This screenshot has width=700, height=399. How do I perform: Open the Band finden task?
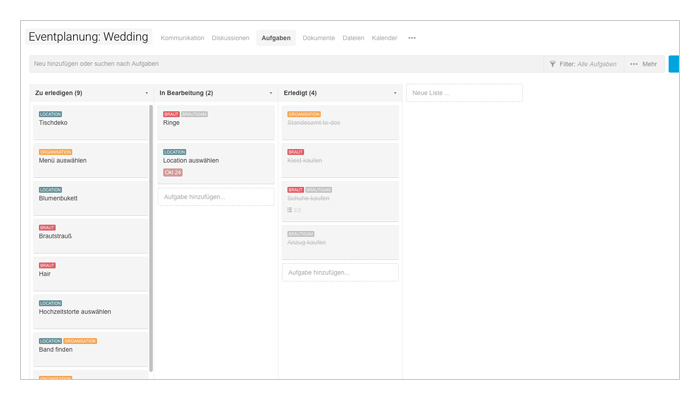91,349
